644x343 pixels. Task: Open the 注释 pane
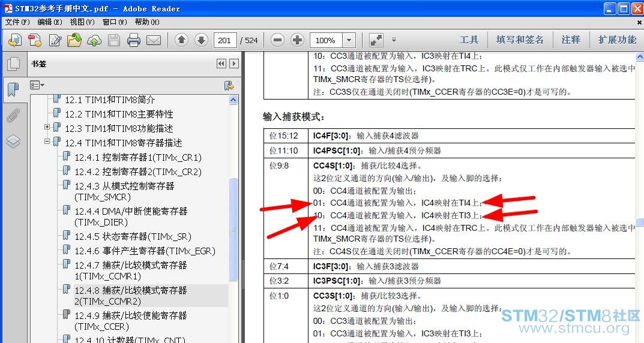pos(571,40)
